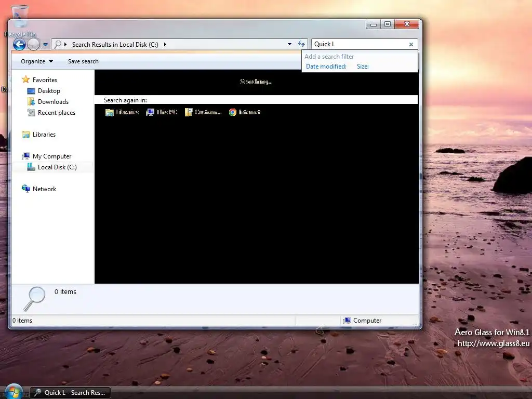This screenshot has height=399, width=532.
Task: Click the Local Disk (C:) drive icon
Action: (x=31, y=167)
